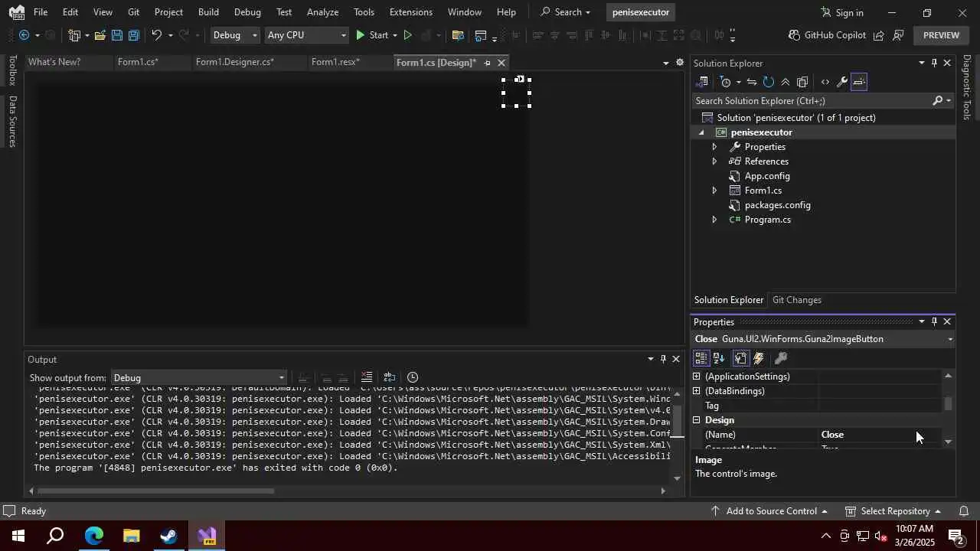Toggle Word Wrap in Output panel
Image resolution: width=980 pixels, height=551 pixels.
coord(390,377)
